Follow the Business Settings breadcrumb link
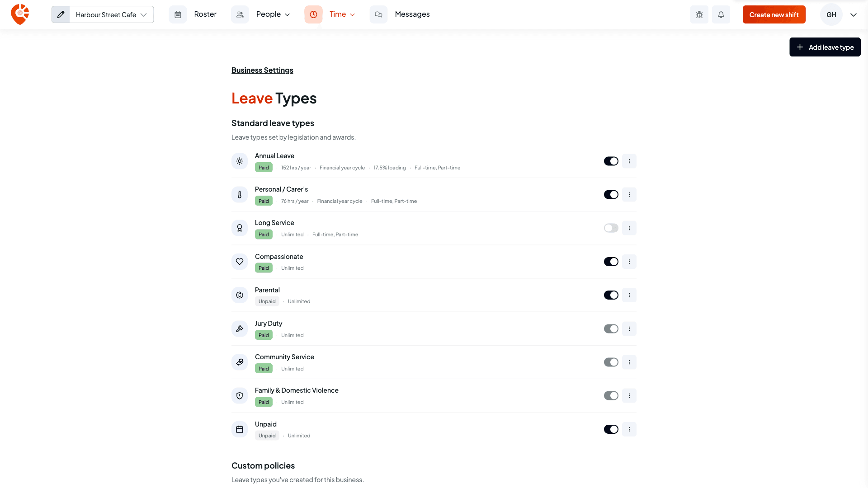The image size is (868, 488). click(x=262, y=70)
